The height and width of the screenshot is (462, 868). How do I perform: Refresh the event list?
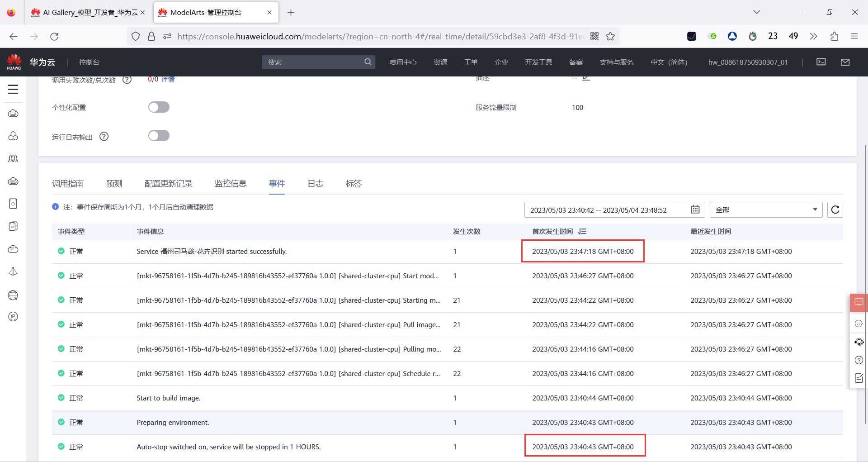click(x=835, y=210)
